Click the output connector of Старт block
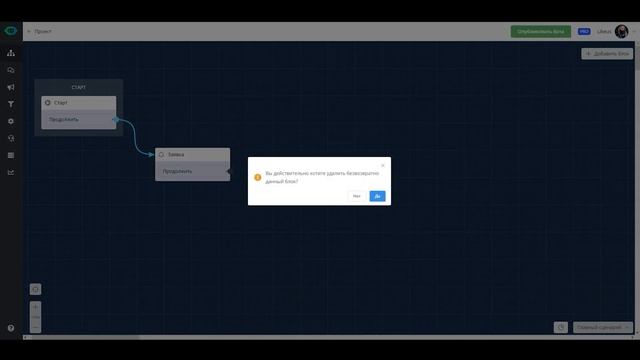 point(116,120)
